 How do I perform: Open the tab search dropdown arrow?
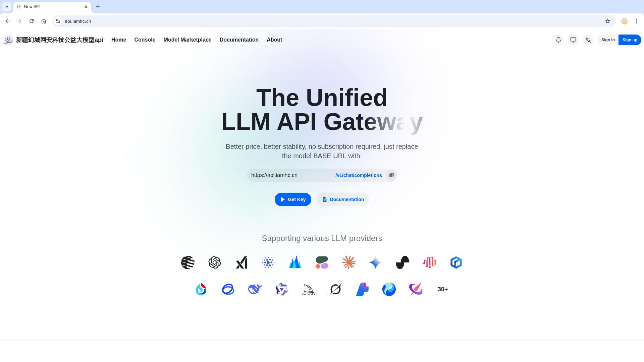[7, 7]
